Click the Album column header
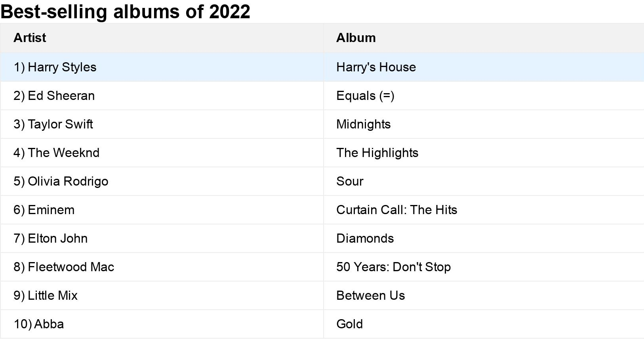Viewport: 644px width, 339px height. point(356,38)
